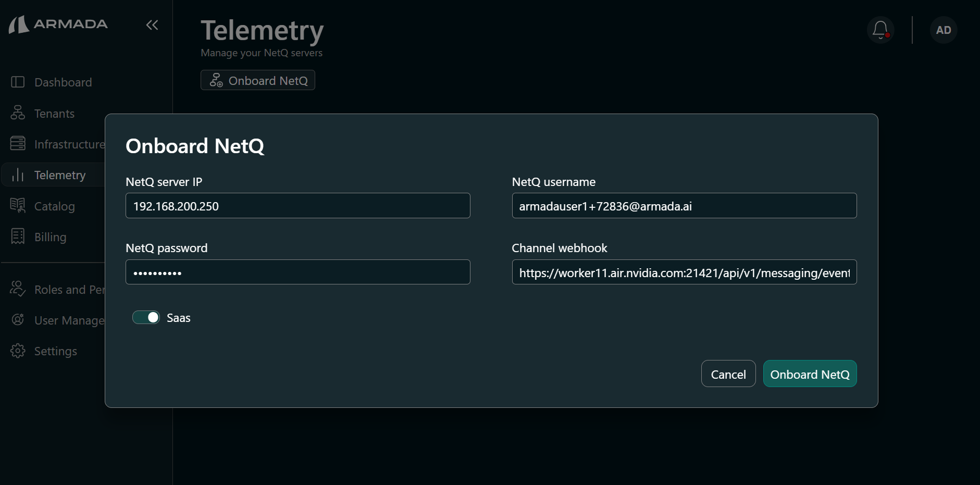The width and height of the screenshot is (980, 485).
Task: Open the Billing receipt icon
Action: click(x=18, y=237)
